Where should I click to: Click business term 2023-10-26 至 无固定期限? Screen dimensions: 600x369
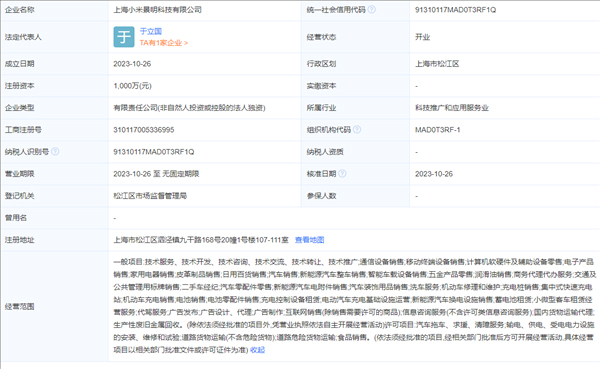pyautogui.click(x=156, y=174)
